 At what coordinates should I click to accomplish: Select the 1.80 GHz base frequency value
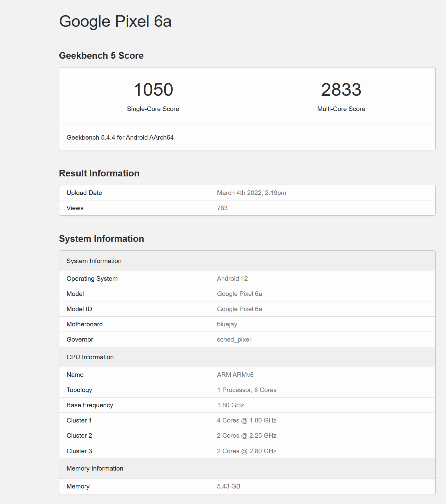(230, 405)
